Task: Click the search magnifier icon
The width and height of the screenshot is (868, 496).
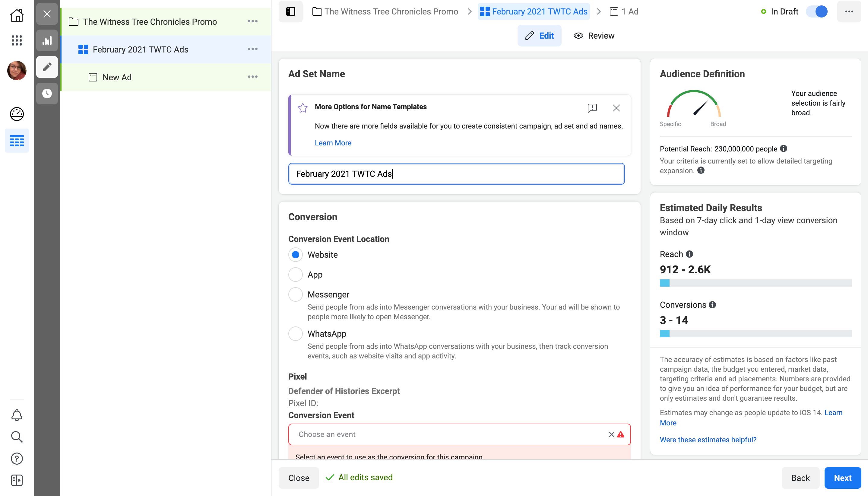Action: tap(17, 437)
